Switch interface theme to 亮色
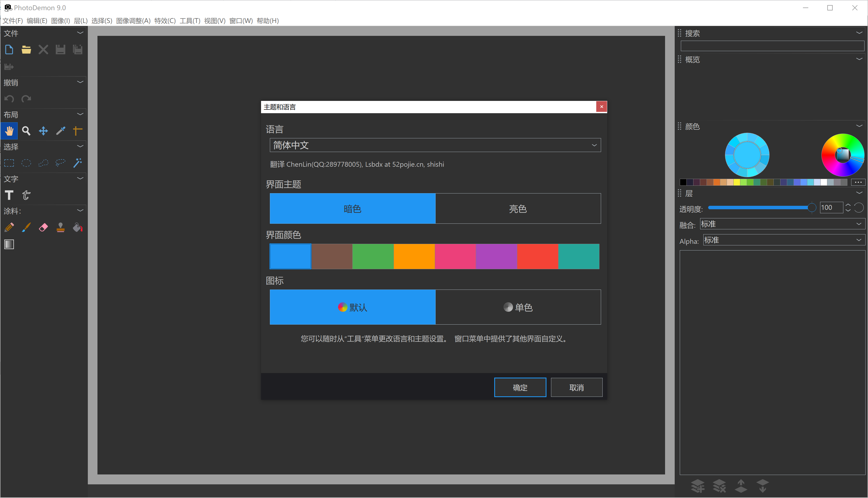 click(x=518, y=209)
